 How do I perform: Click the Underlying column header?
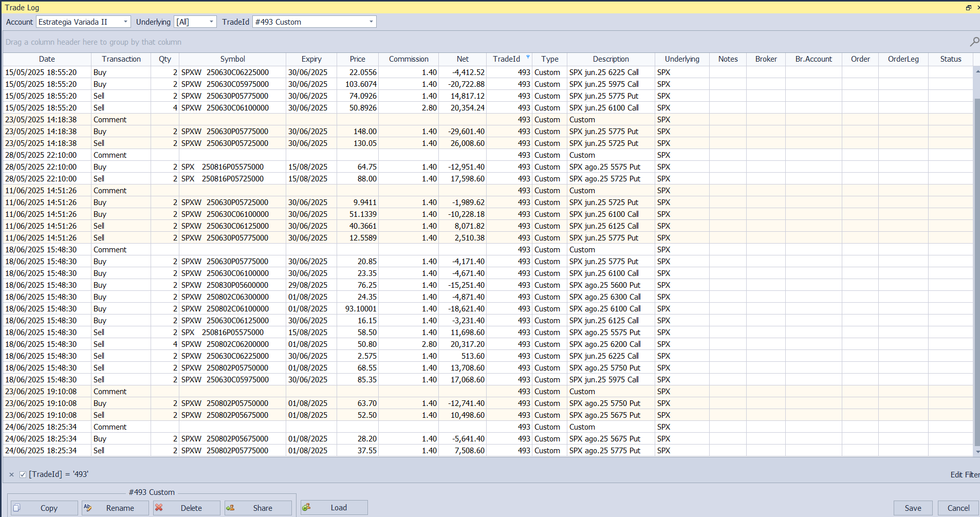682,59
